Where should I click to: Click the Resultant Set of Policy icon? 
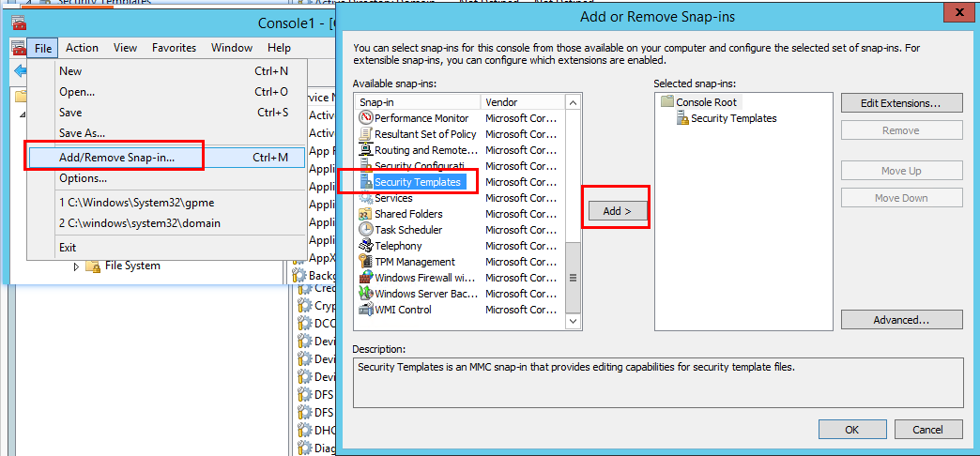[366, 133]
